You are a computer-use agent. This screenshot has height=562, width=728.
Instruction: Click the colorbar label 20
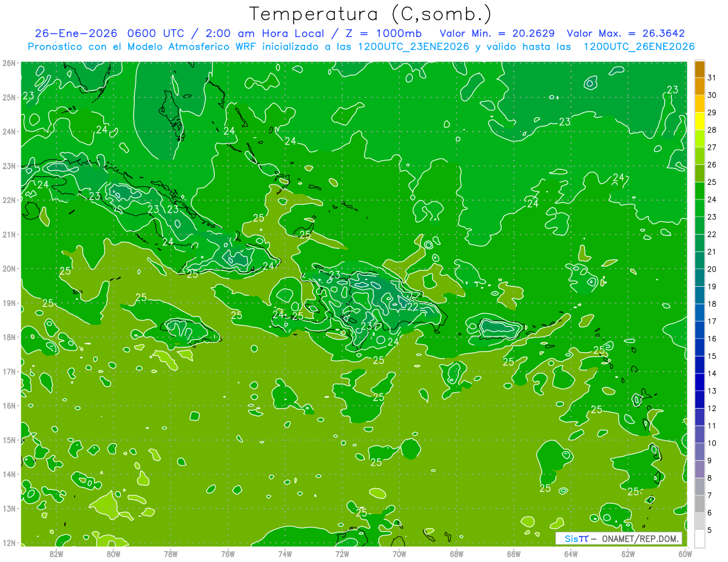(712, 269)
